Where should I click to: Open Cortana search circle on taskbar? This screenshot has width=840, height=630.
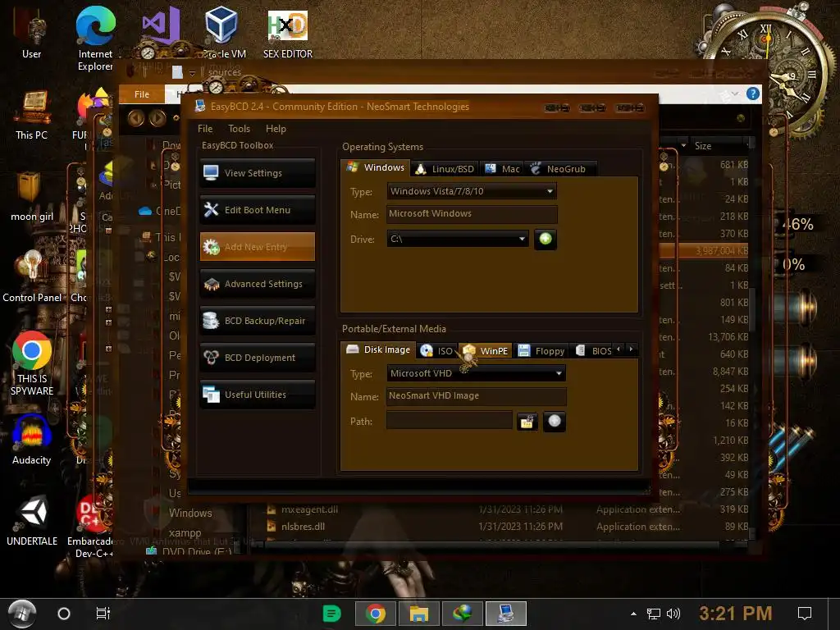[x=64, y=614]
